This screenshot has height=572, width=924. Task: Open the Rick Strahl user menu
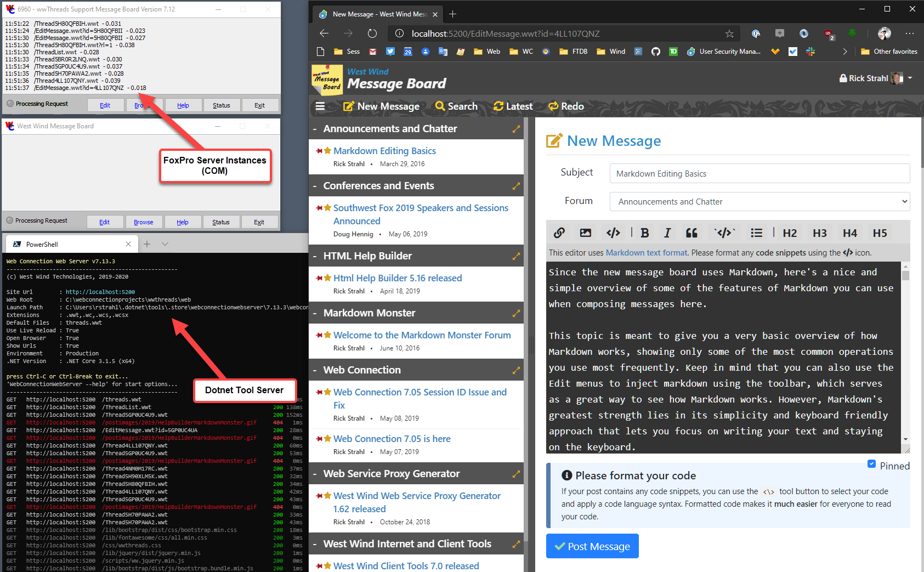[876, 78]
